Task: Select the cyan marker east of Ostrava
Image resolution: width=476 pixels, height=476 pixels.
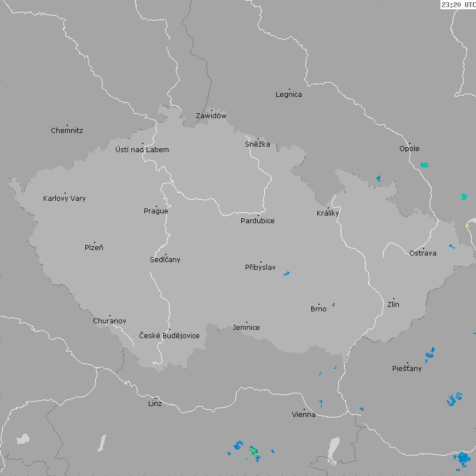Action: click(x=451, y=247)
